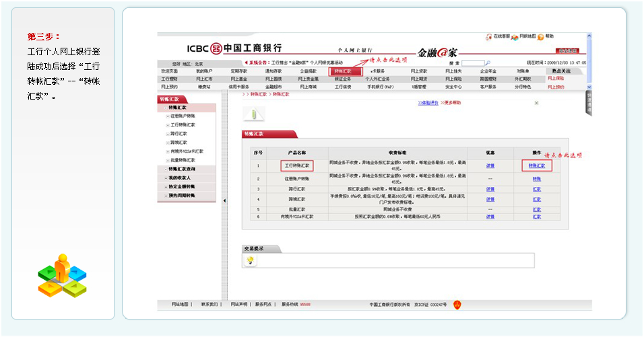Select 金融超市 menu item
The height and width of the screenshot is (337, 644).
[x=273, y=87]
